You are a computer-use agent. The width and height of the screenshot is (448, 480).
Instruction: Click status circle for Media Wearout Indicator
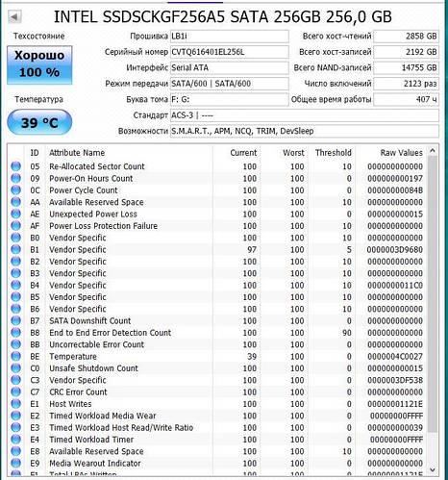click(15, 463)
